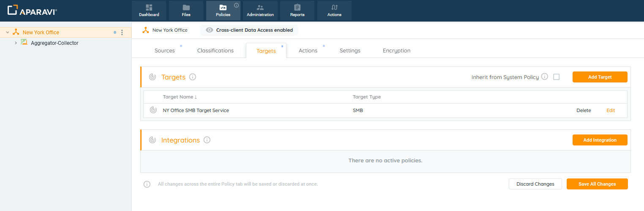
Task: Open three-dot menu for New York Office
Action: click(x=122, y=33)
